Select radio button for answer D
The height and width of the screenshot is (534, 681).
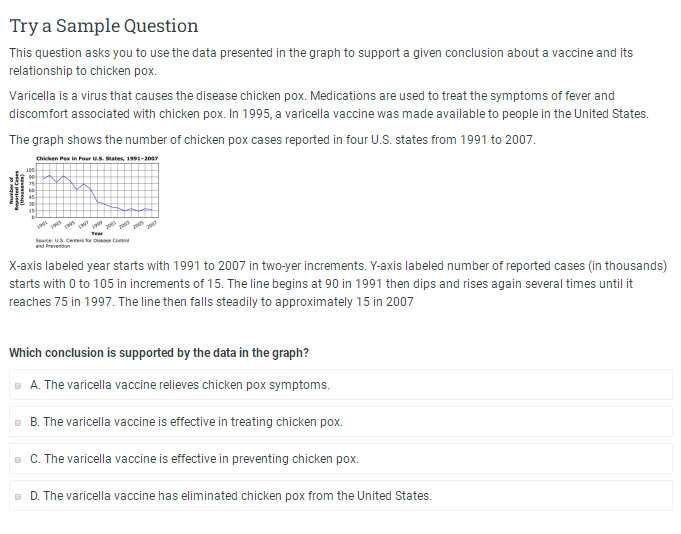pos(18,496)
